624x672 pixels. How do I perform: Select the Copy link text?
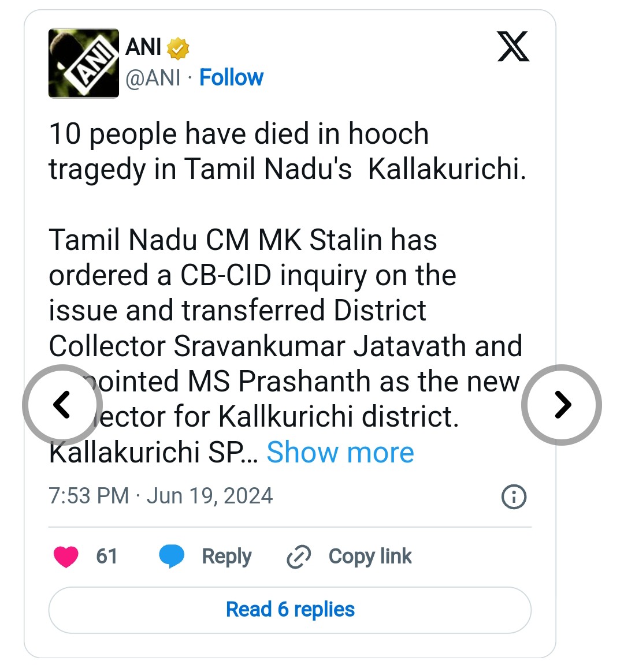tap(370, 557)
